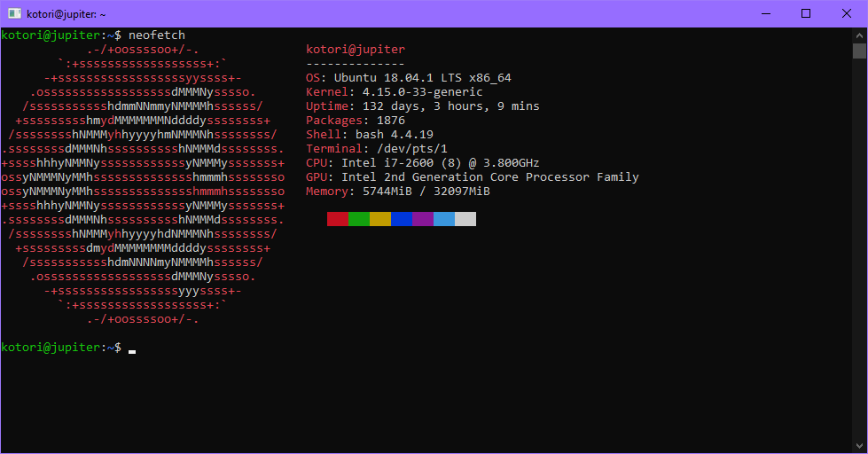The height and width of the screenshot is (454, 868).
Task: Maximize the terminal window
Action: (x=806, y=13)
